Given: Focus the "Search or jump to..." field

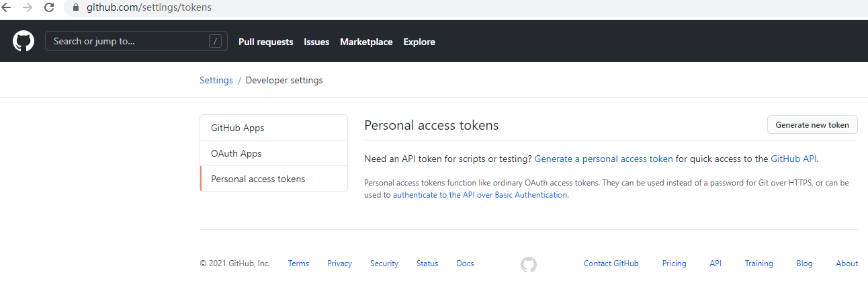Looking at the screenshot, I should click(x=136, y=42).
